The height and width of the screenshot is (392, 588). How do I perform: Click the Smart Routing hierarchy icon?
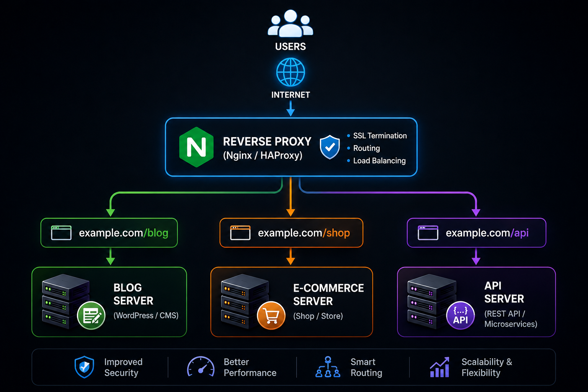328,367
